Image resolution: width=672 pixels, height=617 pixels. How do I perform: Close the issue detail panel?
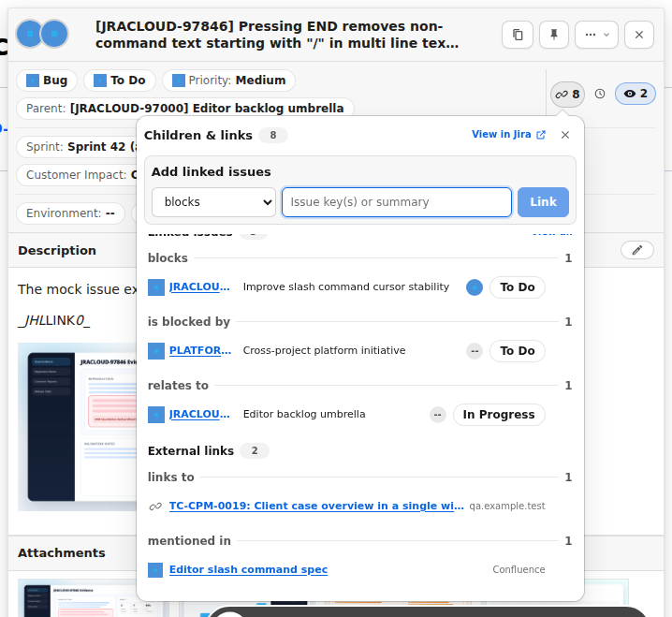point(639,35)
